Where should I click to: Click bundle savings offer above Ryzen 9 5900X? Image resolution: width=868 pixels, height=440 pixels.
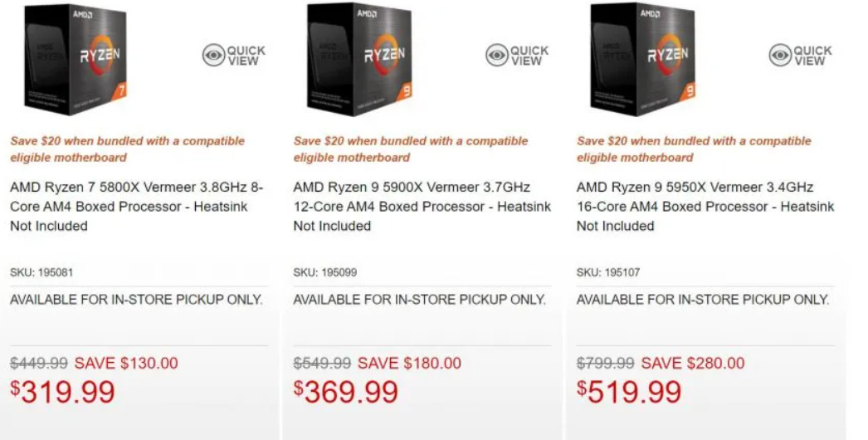pos(411,149)
